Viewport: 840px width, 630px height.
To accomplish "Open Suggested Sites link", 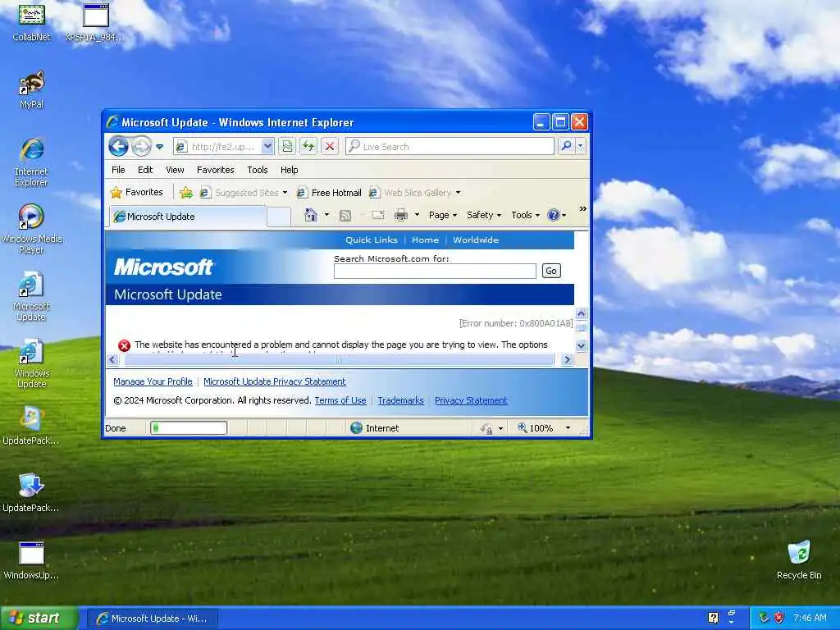I will (x=240, y=192).
